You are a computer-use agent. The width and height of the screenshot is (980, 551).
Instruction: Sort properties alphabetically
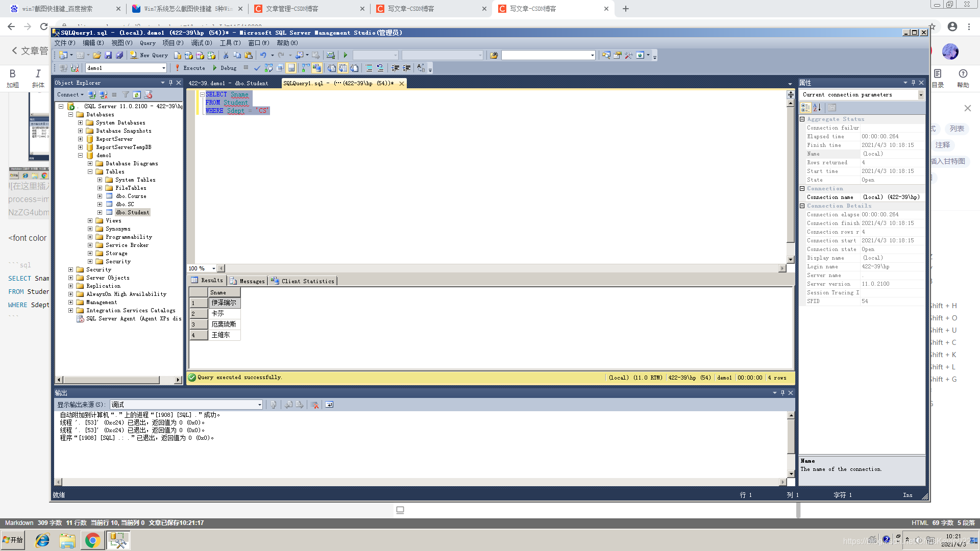click(817, 108)
